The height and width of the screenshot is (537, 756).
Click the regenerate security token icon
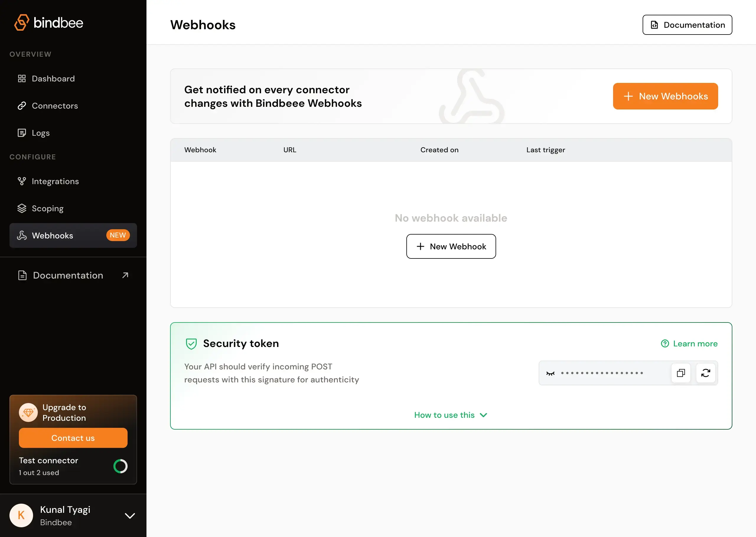(x=706, y=373)
